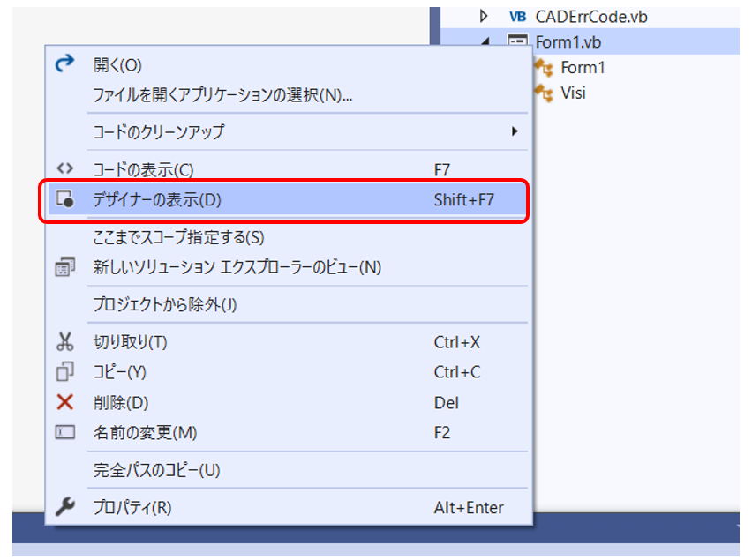Viewport: 752px width, 560px height.
Task: Click the F7 shortcut beside コードの表示
Action: point(441,169)
